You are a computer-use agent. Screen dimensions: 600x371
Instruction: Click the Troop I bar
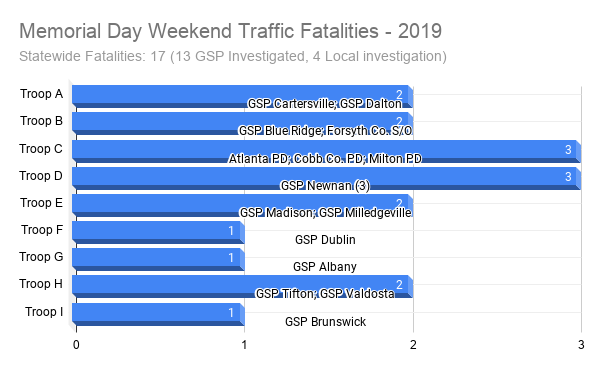(x=158, y=314)
